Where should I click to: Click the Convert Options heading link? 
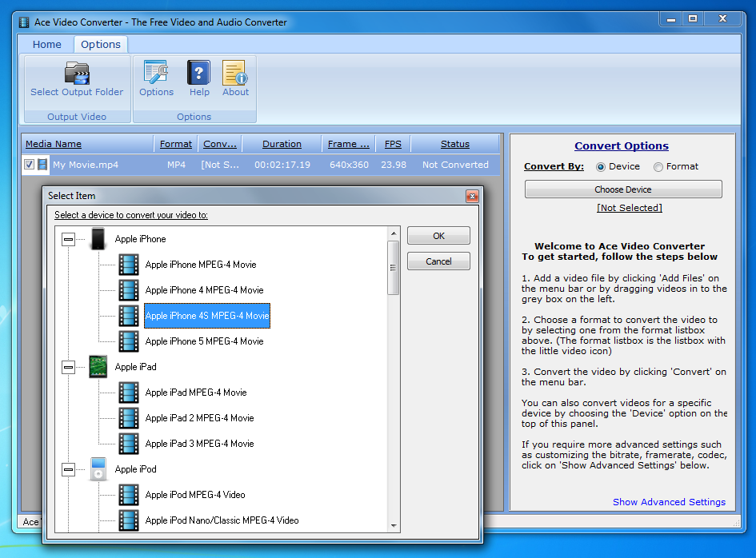(622, 145)
